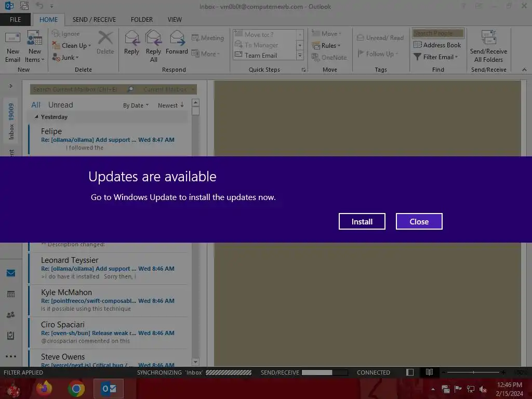
Task: Expand the folder pane arrow
Action: pos(11,86)
